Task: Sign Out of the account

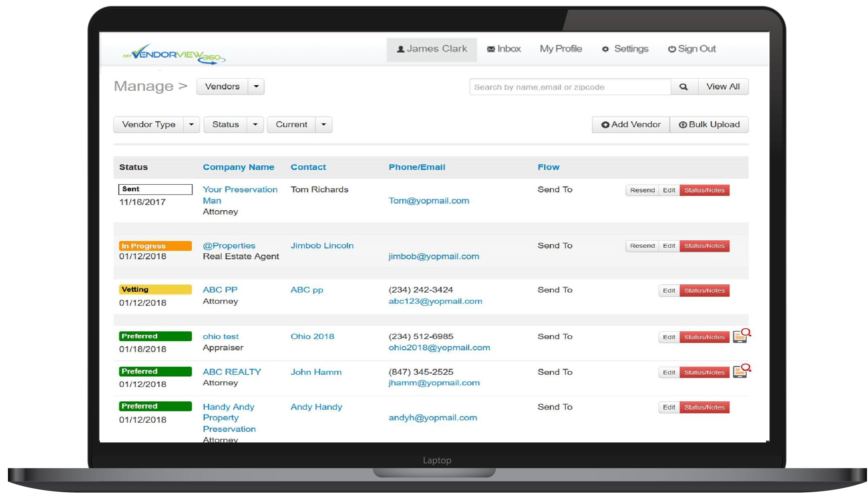Action: click(692, 49)
